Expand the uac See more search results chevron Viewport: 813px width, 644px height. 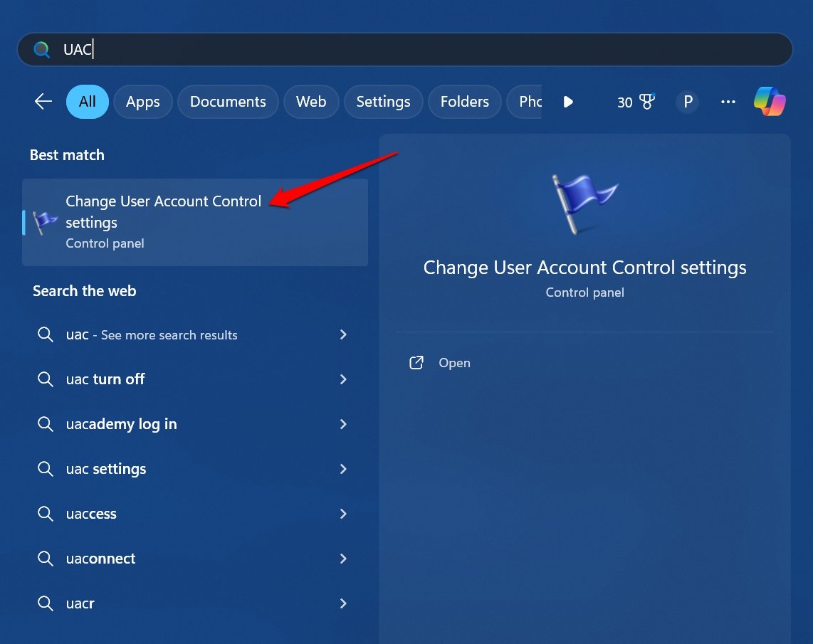pos(343,334)
